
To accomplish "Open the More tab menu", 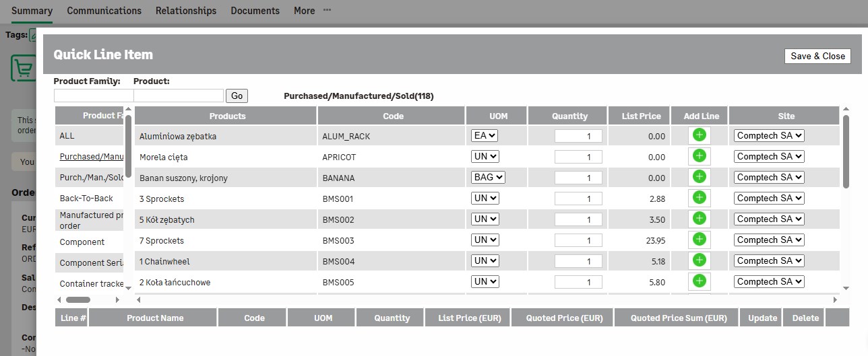I will (304, 11).
